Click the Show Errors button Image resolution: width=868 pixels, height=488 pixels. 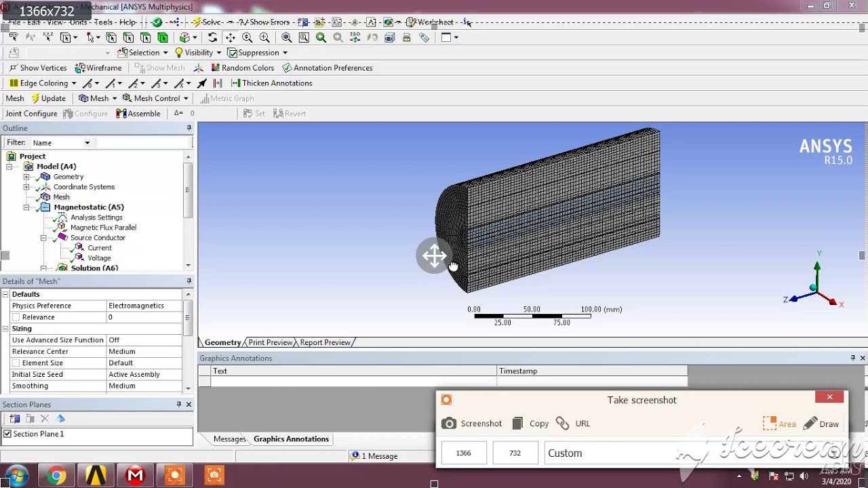(265, 22)
